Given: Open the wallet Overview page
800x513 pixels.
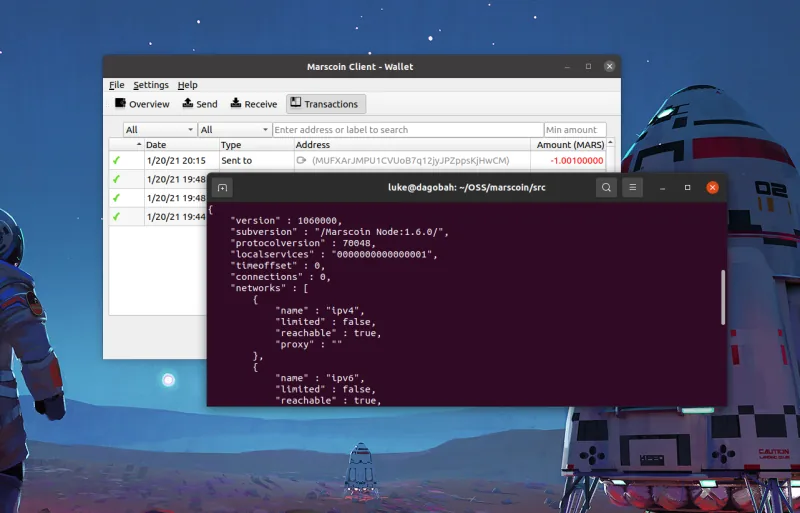Looking at the screenshot, I should point(142,104).
